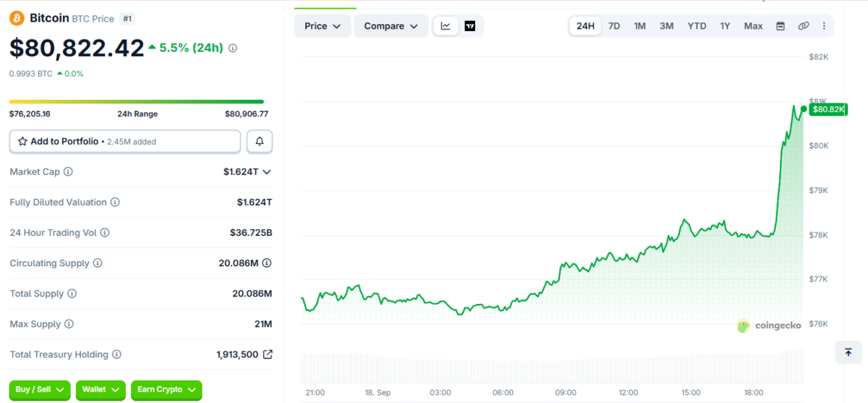
Task: Open the Compare dropdown
Action: (391, 26)
